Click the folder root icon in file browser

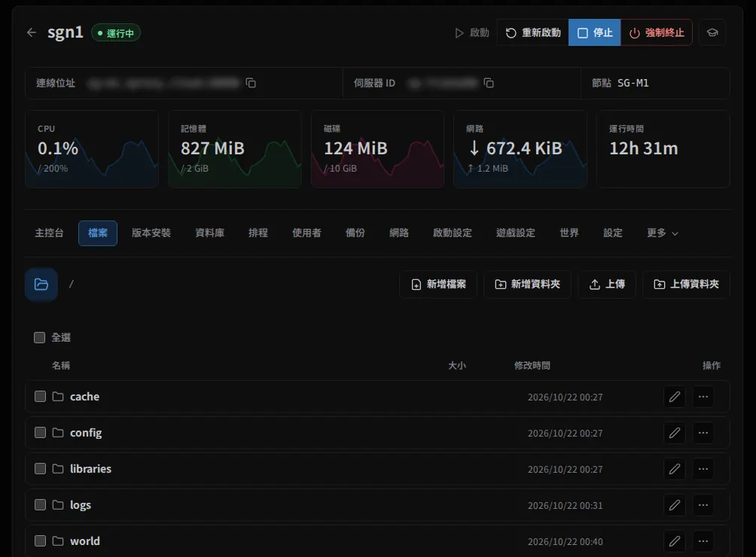click(x=41, y=285)
